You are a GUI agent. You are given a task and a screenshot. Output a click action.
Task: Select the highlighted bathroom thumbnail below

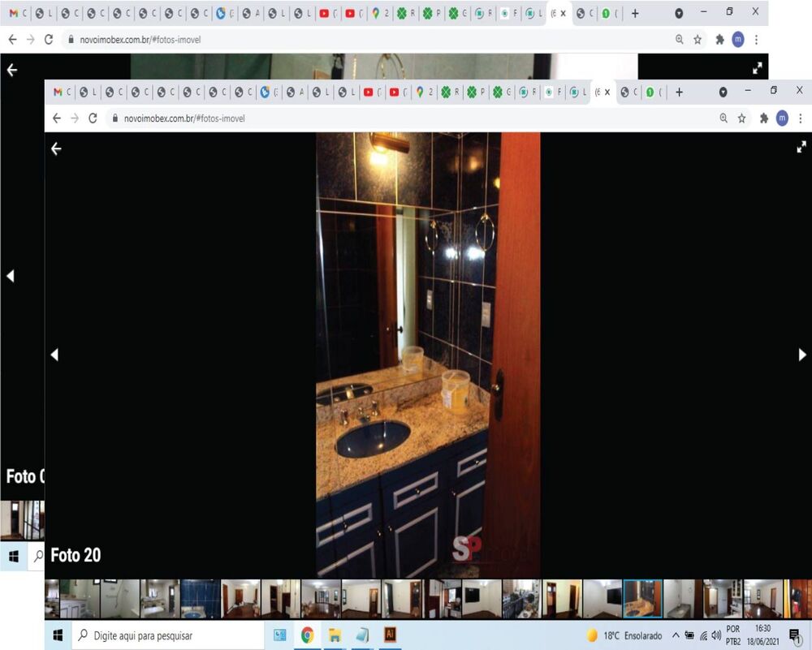pos(641,599)
